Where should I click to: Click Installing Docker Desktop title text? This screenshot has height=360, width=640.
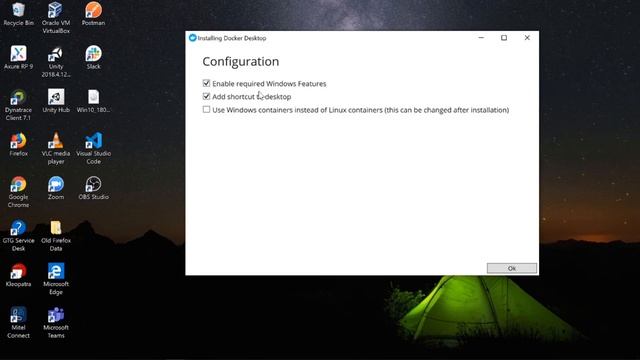(x=232, y=38)
